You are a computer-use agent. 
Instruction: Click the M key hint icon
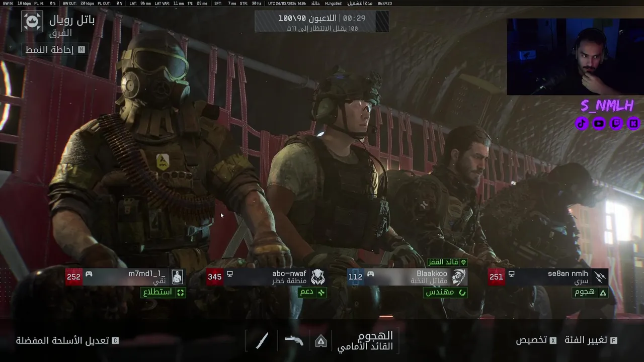coord(81,50)
